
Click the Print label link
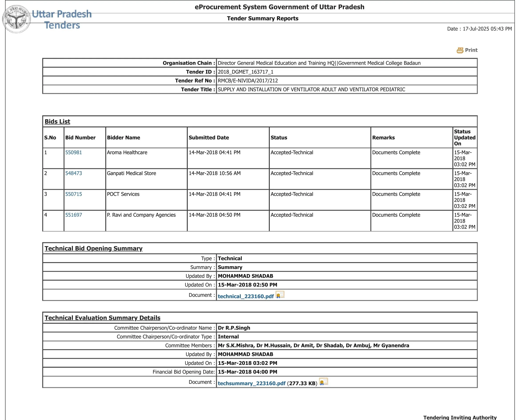click(x=471, y=50)
